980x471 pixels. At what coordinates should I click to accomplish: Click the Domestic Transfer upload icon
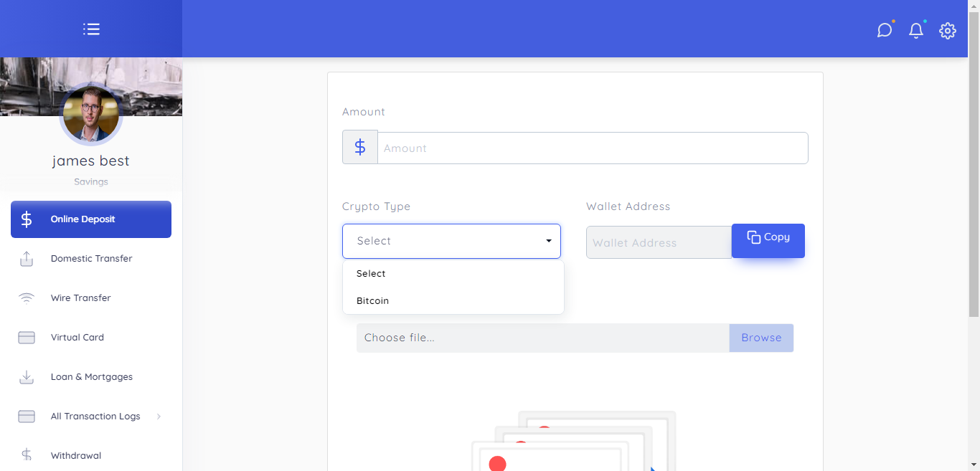(x=27, y=259)
